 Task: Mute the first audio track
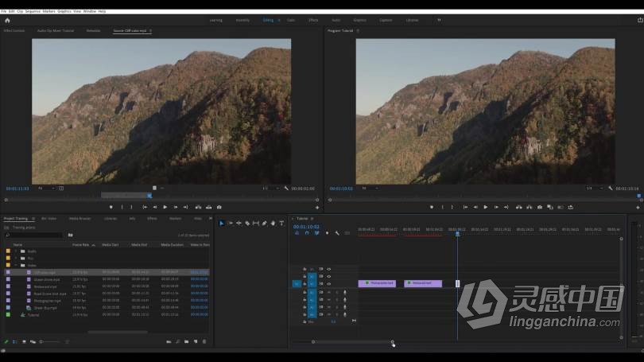[x=328, y=292]
